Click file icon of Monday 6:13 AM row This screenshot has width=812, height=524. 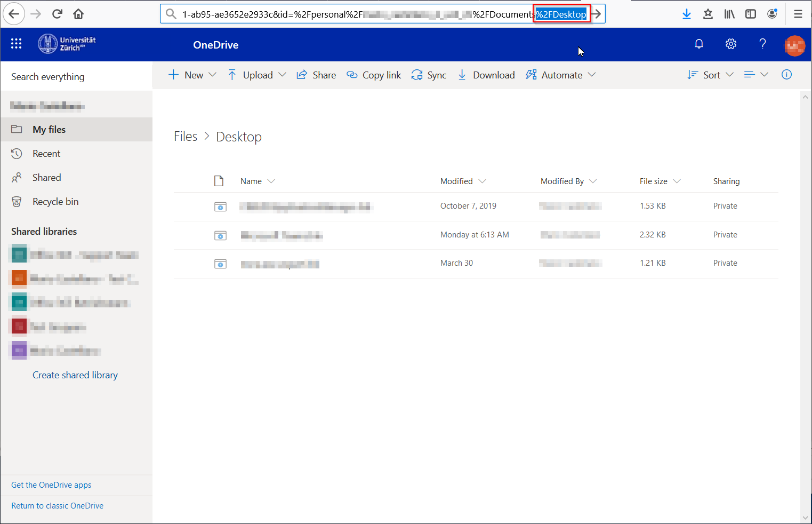tap(220, 235)
